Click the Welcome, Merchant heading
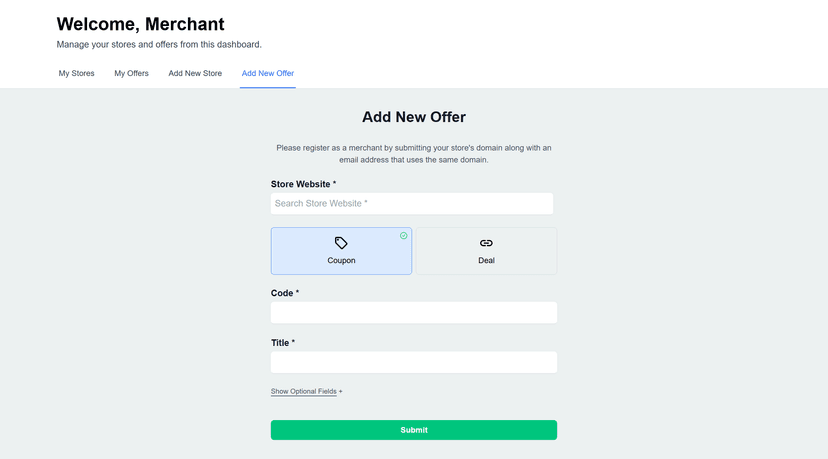828x459 pixels. pos(140,24)
